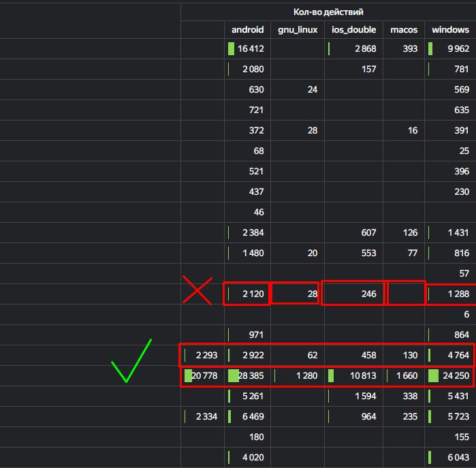
Task: Click the ios_double column header
Action: click(353, 30)
